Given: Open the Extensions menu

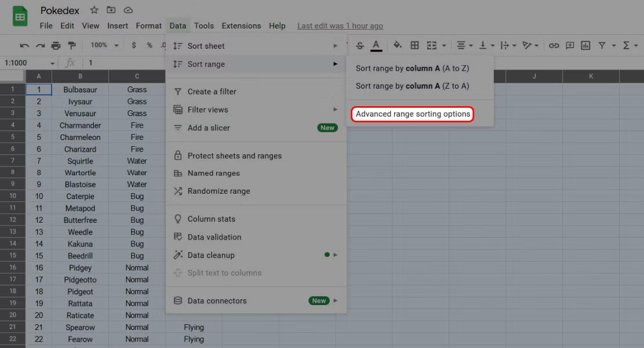Looking at the screenshot, I should (x=241, y=26).
